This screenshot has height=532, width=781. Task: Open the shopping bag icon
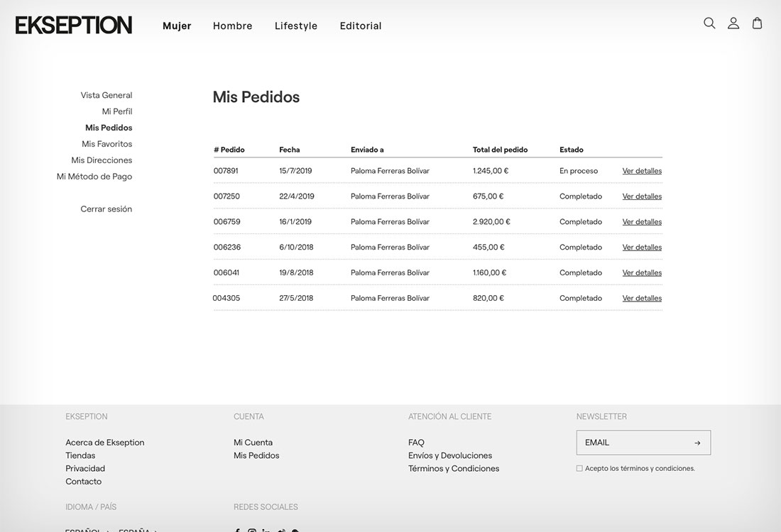(x=758, y=23)
